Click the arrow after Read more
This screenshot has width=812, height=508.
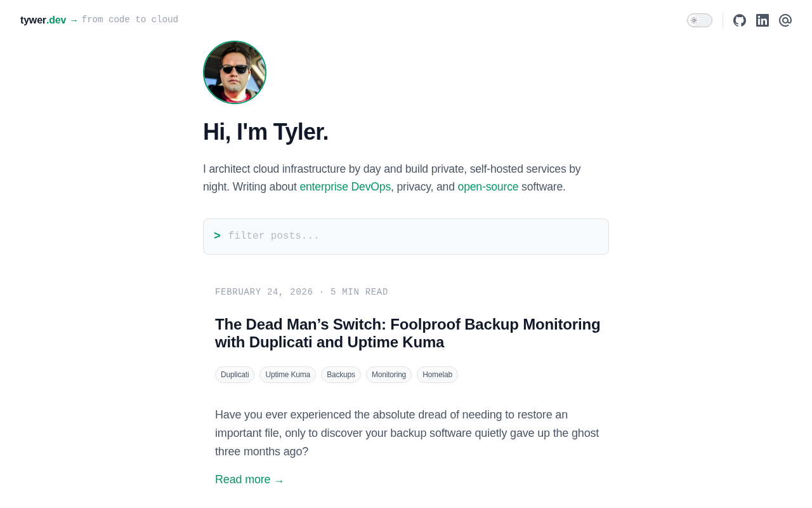(279, 481)
